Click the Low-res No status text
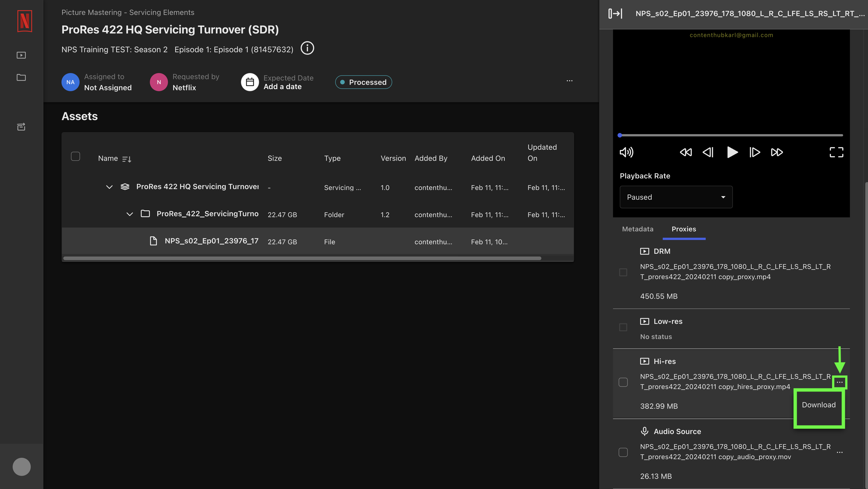This screenshot has height=489, width=868. tap(656, 337)
